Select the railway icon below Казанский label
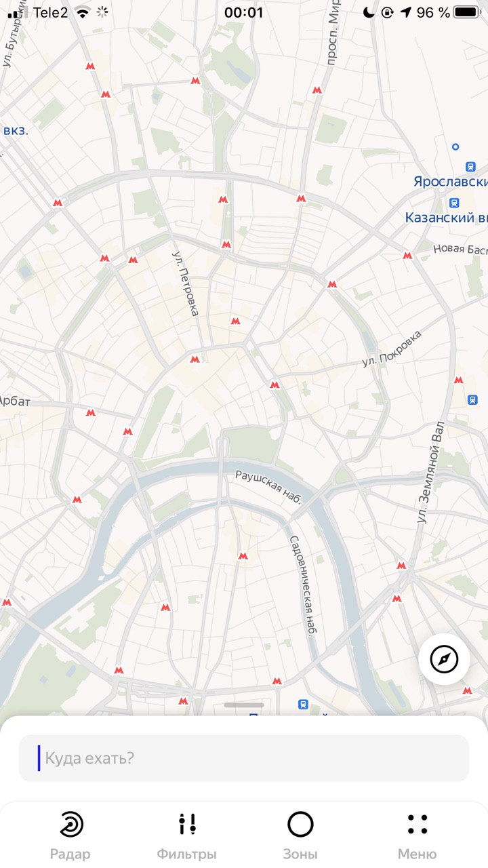Viewport: 488px width, 868px height. [453, 202]
